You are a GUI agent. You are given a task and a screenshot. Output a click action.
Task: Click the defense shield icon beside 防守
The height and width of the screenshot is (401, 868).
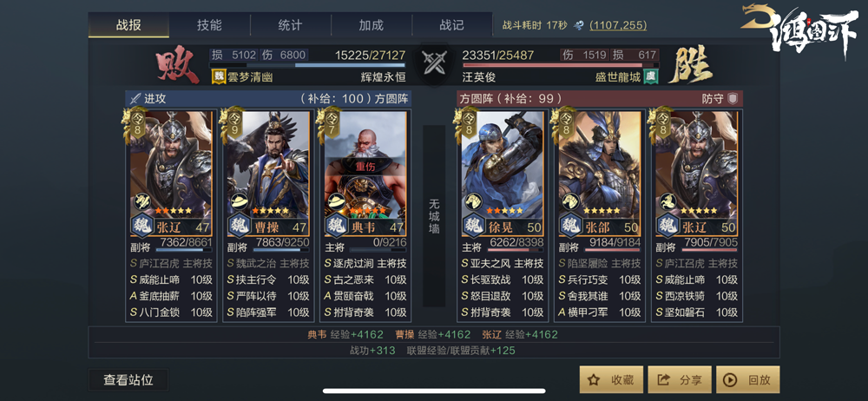pos(733,99)
